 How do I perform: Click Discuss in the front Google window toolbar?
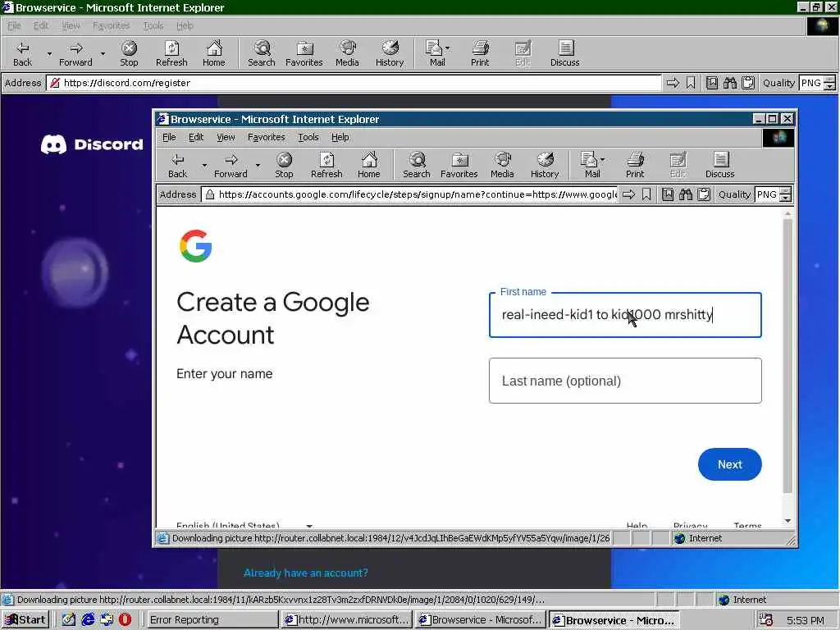point(720,165)
